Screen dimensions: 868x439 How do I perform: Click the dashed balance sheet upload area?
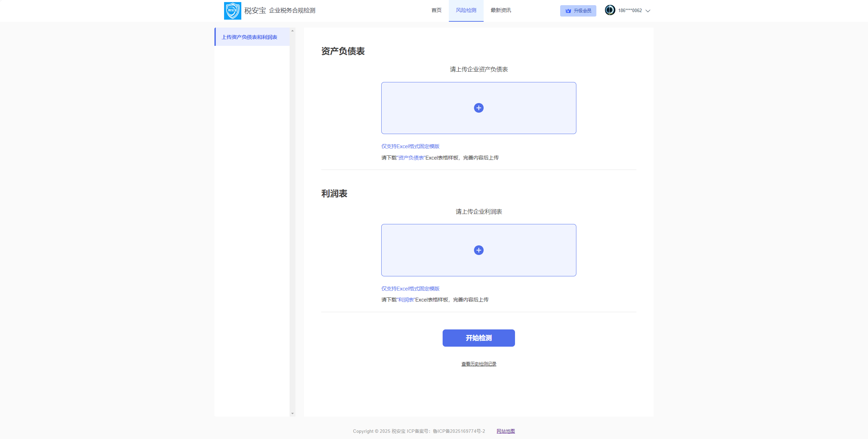coord(478,108)
